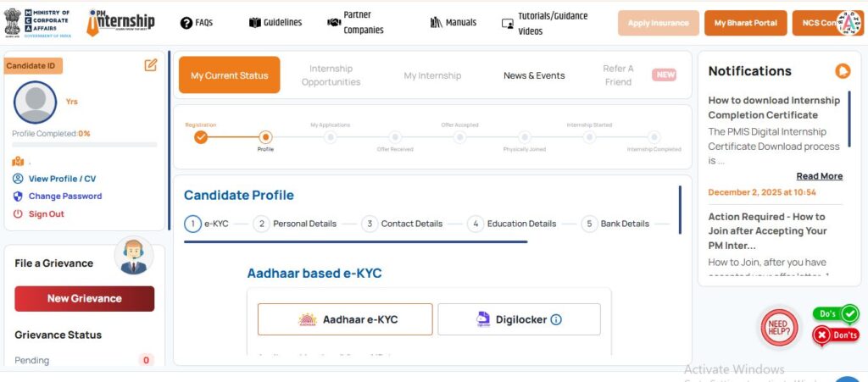Select the My Current Status tab

click(x=229, y=75)
